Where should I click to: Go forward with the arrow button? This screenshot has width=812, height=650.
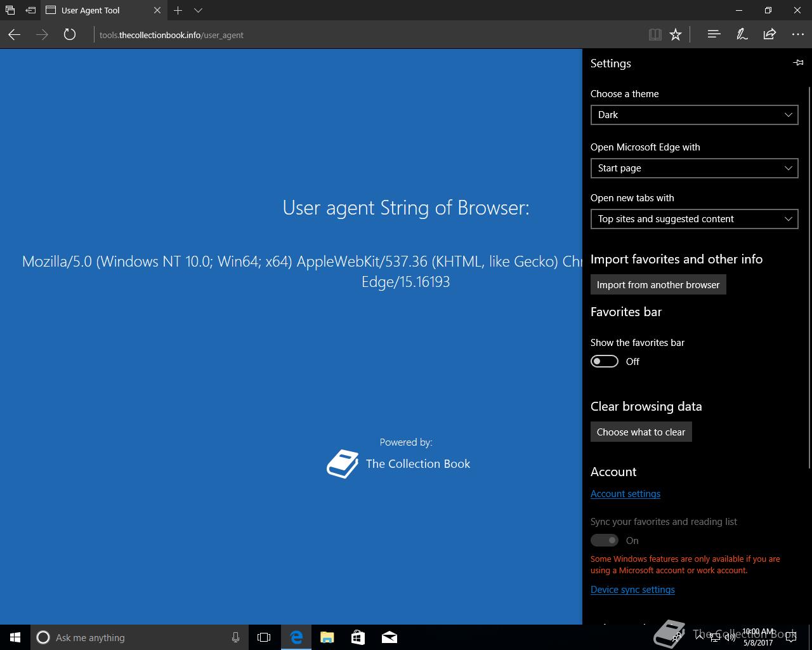[x=42, y=35]
